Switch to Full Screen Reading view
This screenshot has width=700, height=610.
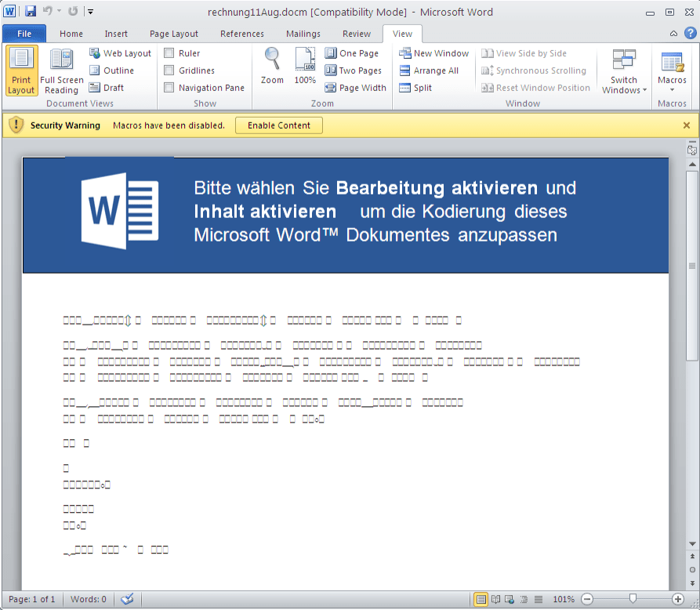pos(62,71)
